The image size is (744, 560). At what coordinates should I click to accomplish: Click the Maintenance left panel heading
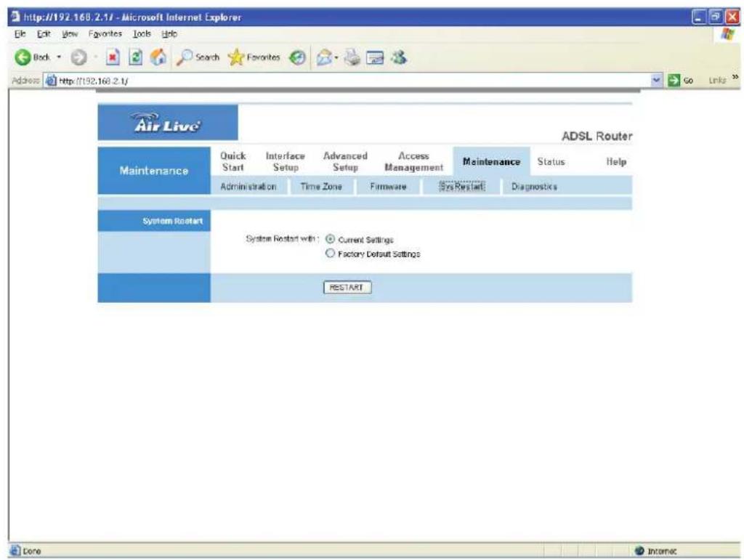pyautogui.click(x=154, y=171)
